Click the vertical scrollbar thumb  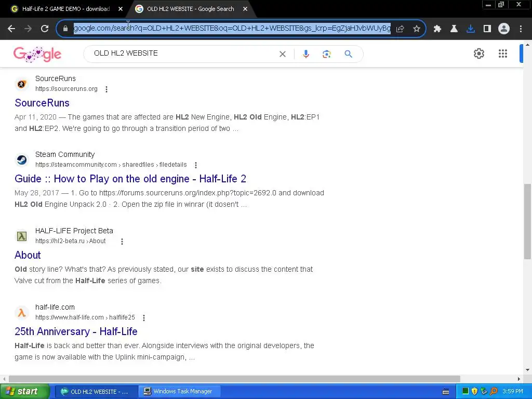(x=527, y=221)
